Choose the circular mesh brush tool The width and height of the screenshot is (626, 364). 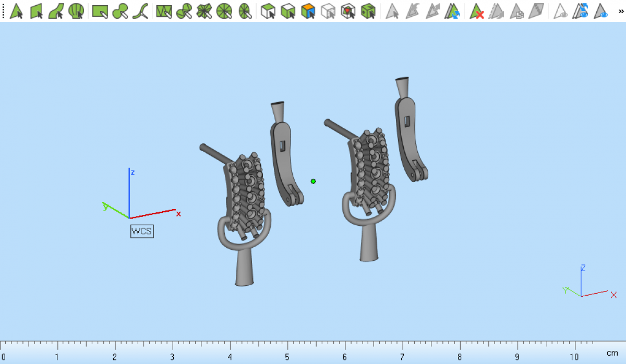[x=224, y=11]
